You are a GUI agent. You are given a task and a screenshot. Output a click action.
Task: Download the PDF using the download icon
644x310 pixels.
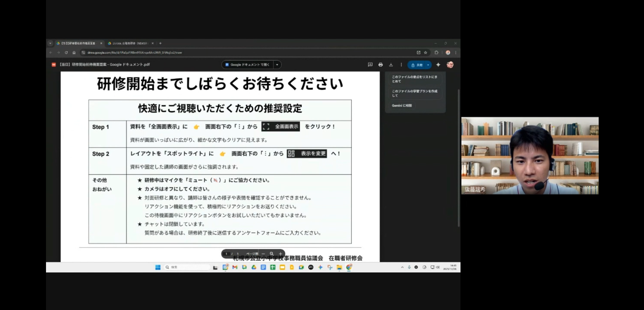(391, 65)
